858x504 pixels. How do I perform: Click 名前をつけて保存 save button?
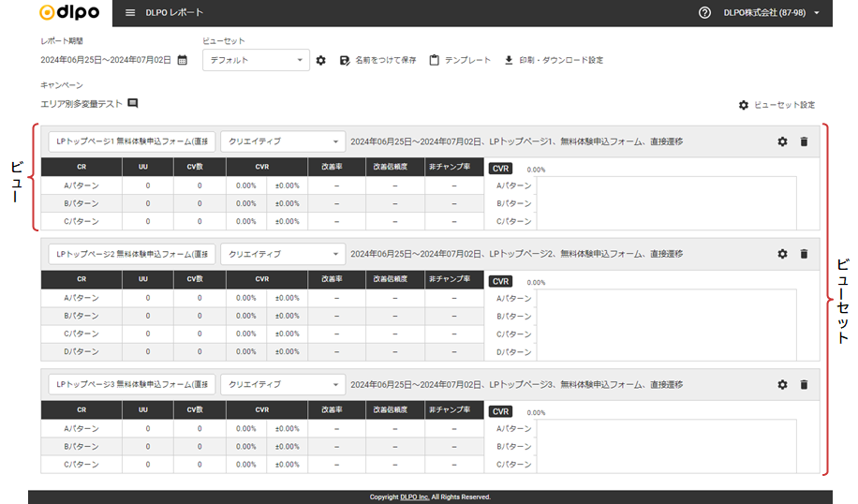point(378,60)
